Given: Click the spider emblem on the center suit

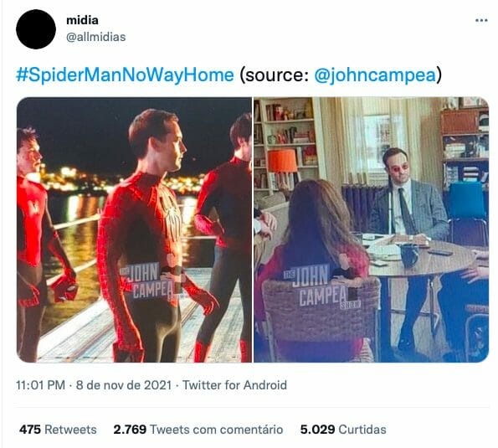Looking at the screenshot, I should 172,216.
